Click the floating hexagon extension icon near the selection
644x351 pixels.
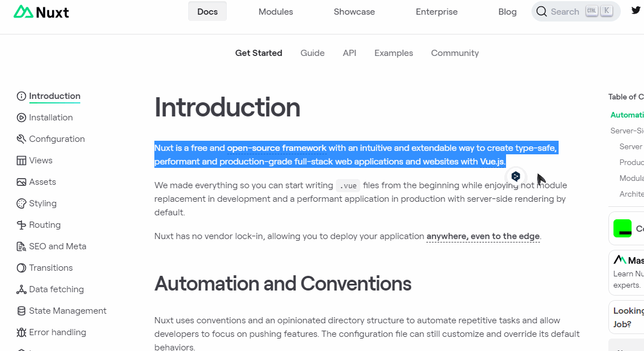click(516, 176)
